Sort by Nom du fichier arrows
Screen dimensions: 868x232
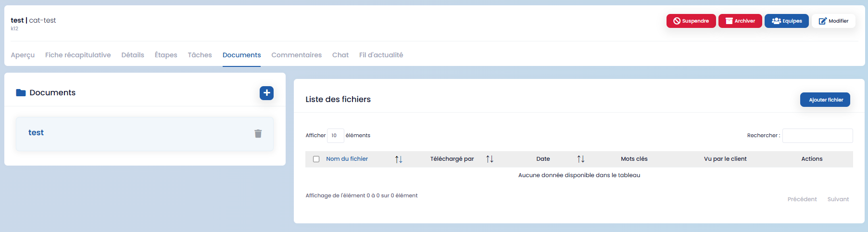[398, 159]
